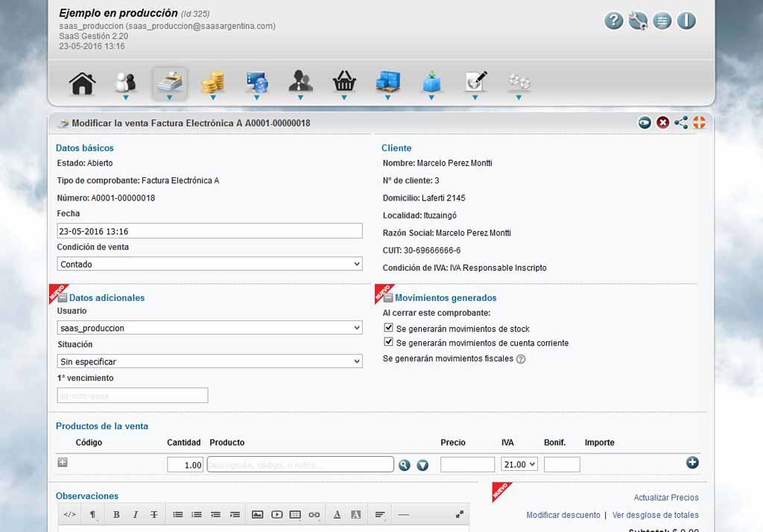Open background color picker in editor

click(x=355, y=514)
